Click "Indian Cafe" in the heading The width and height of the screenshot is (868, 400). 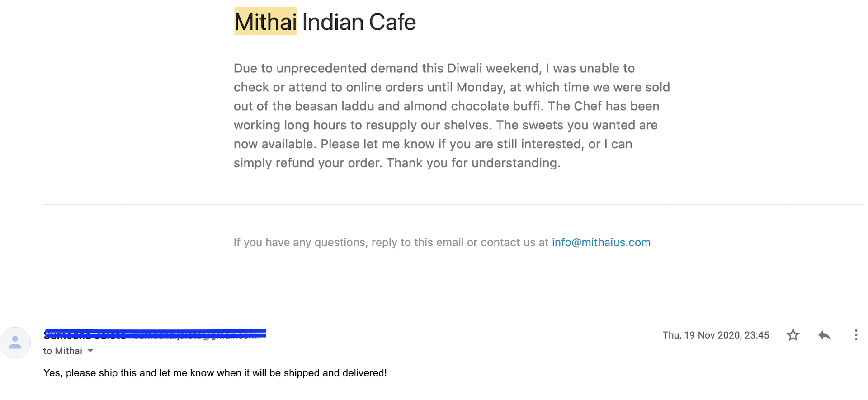(359, 22)
